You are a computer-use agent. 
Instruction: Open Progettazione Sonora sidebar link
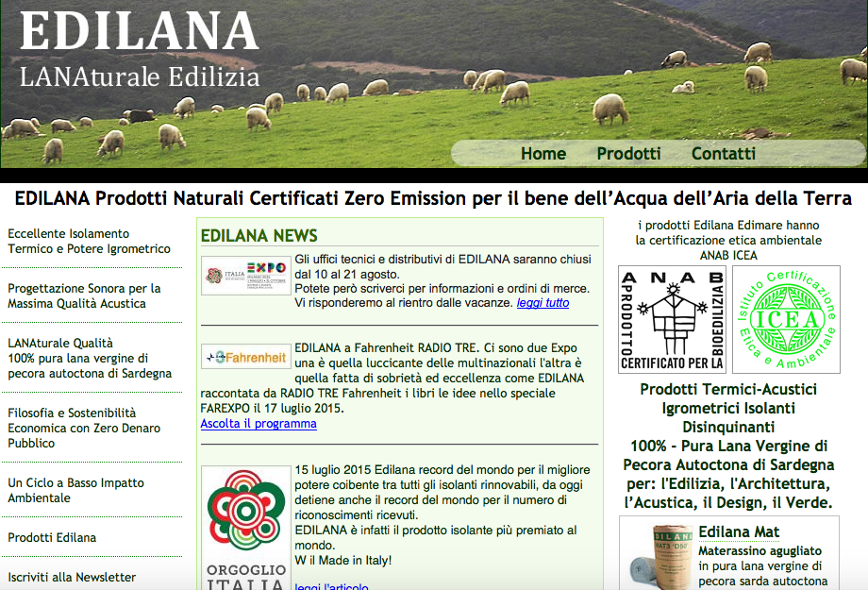click(x=84, y=295)
